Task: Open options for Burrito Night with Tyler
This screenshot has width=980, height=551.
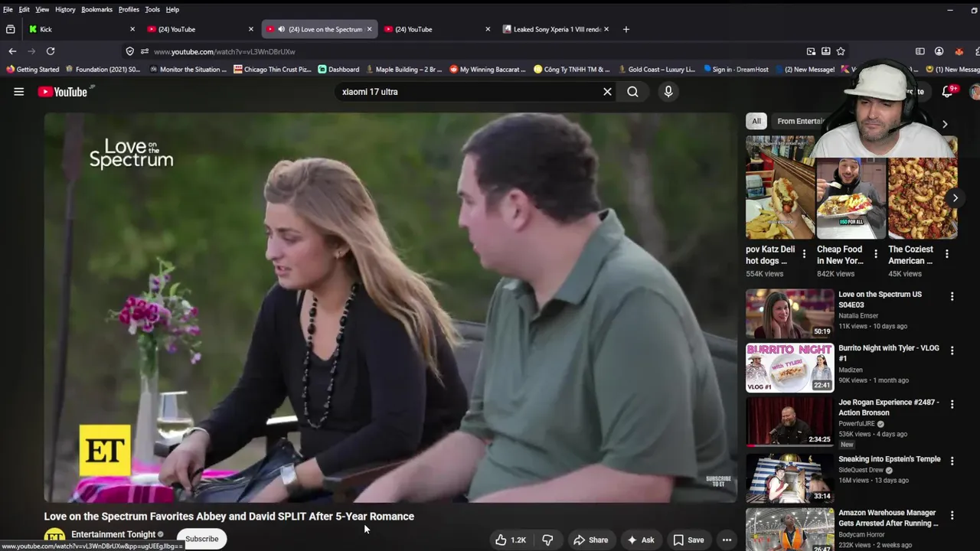Action: tap(952, 350)
